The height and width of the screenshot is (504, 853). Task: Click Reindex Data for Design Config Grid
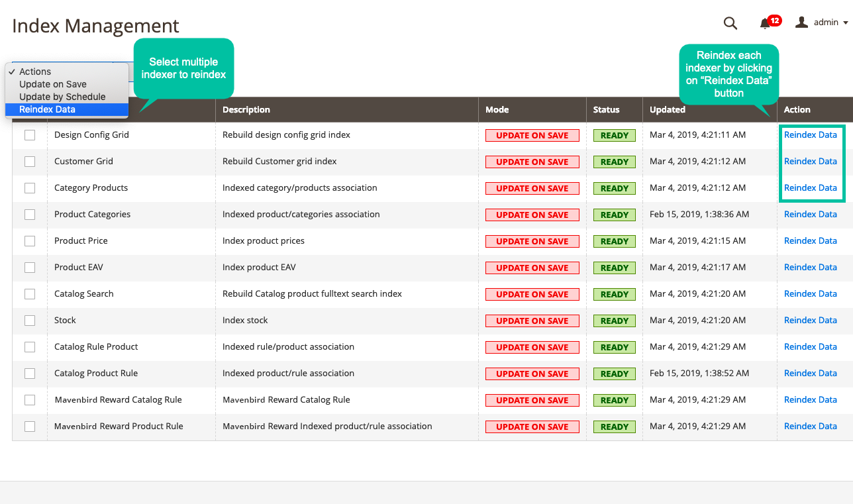coord(811,134)
